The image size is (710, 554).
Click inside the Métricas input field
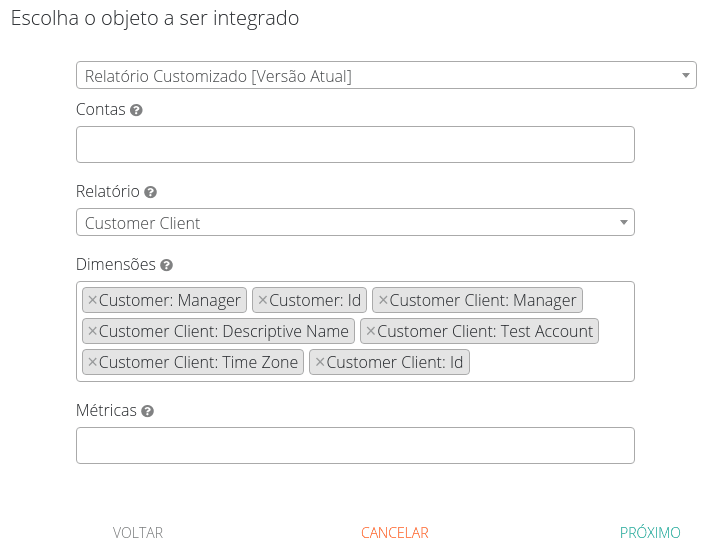355,446
